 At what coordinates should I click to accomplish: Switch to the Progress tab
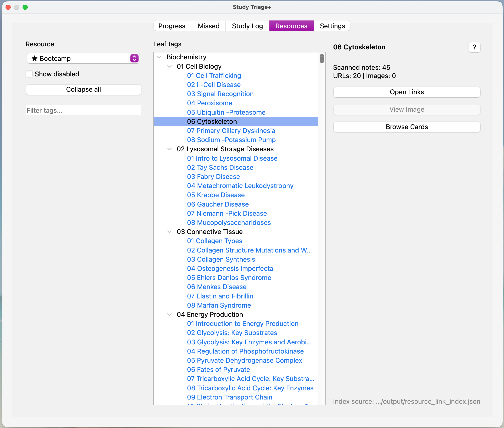coord(172,26)
